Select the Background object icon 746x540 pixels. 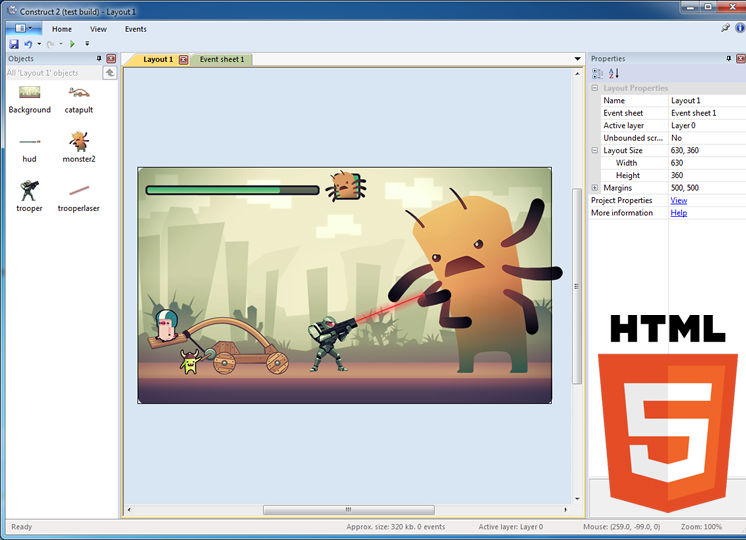[29, 92]
